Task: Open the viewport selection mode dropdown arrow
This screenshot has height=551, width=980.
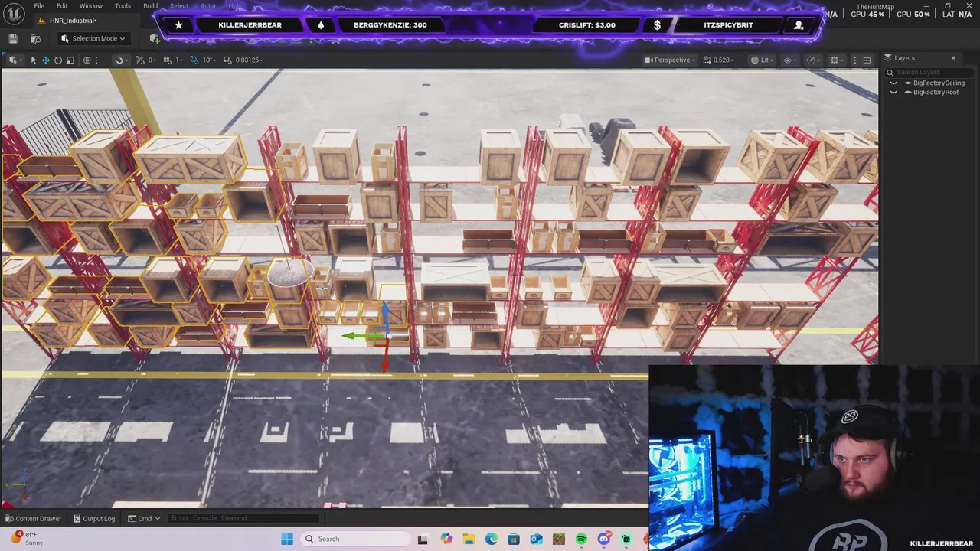Action: click(14, 60)
